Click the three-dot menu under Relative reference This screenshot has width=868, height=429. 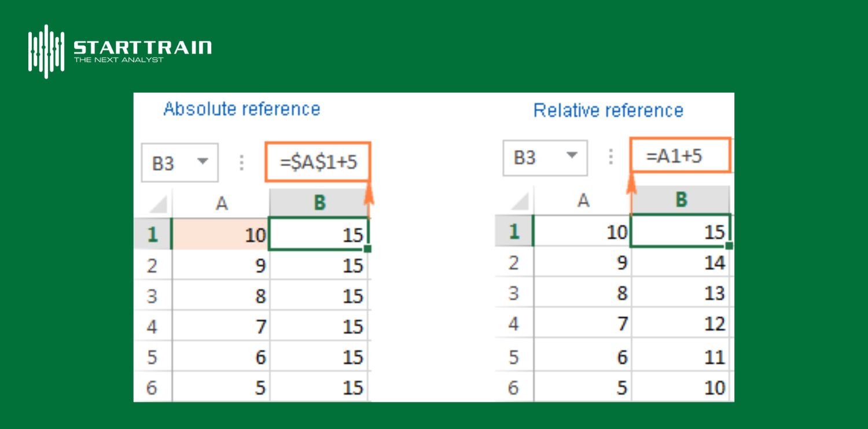pos(610,157)
